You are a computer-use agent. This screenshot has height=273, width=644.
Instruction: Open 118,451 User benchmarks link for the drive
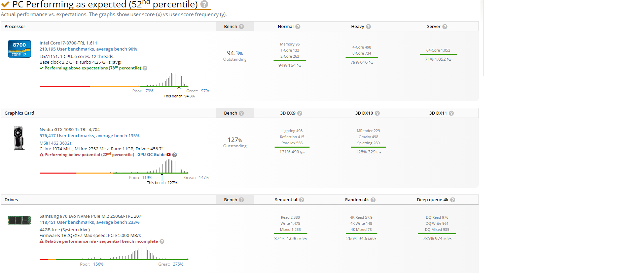(90, 222)
